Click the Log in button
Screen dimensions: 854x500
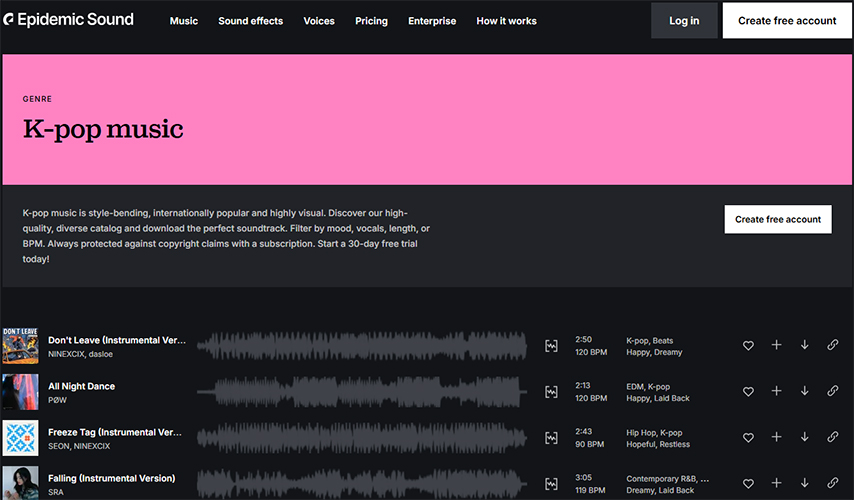click(684, 21)
